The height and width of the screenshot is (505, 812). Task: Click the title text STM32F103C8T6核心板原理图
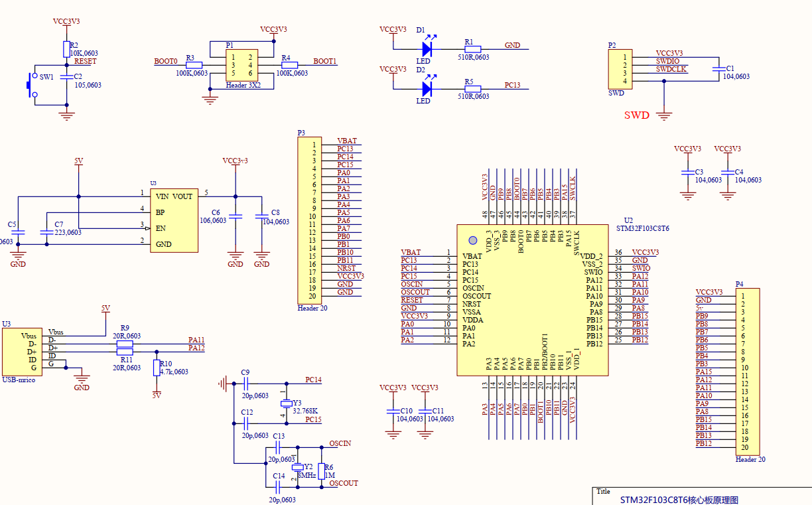pyautogui.click(x=679, y=500)
